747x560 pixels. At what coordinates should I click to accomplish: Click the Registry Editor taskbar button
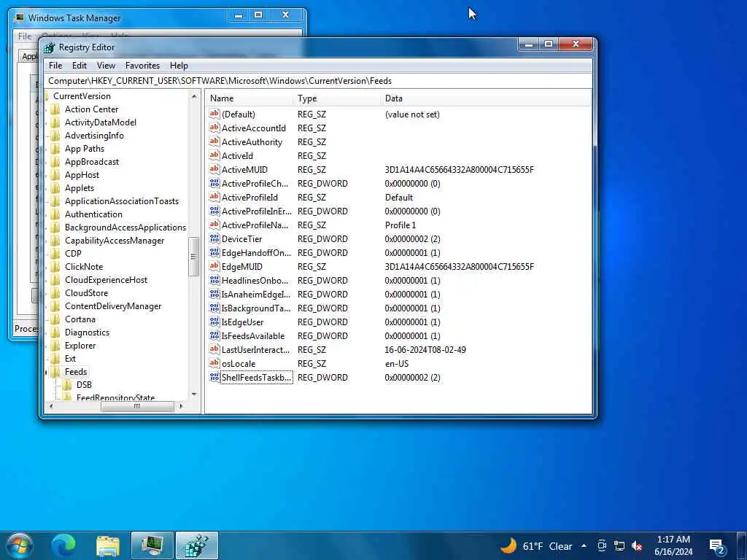click(x=197, y=545)
